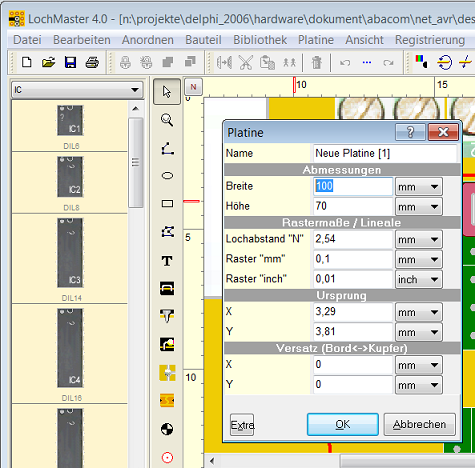Select the red circle target tool
The image size is (475, 468).
pos(167,458)
